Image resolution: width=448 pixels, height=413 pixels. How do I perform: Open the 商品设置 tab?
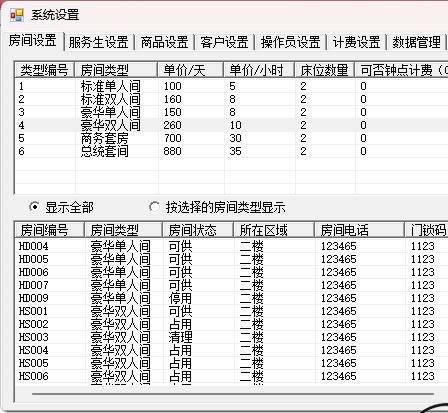pos(164,42)
